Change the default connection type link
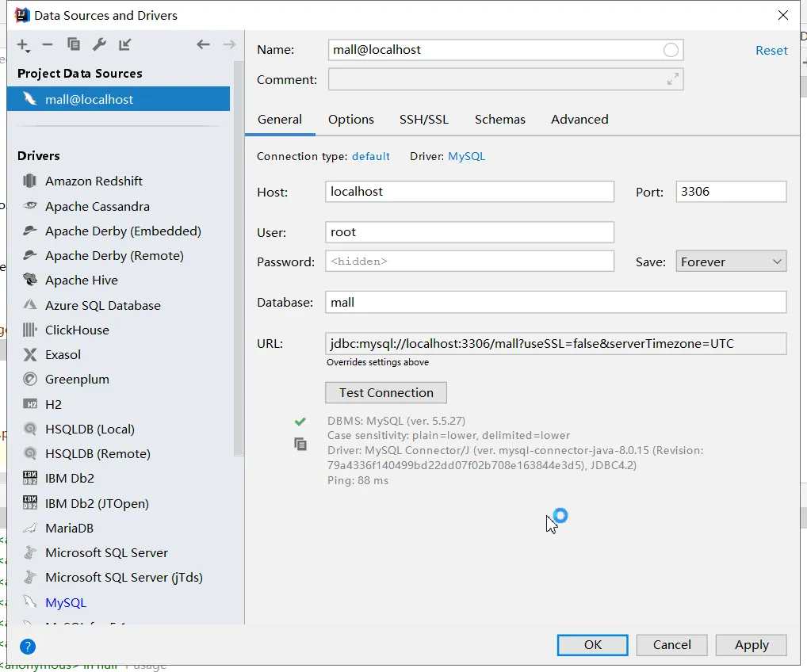Screen dimensions: 807x672 371,156
